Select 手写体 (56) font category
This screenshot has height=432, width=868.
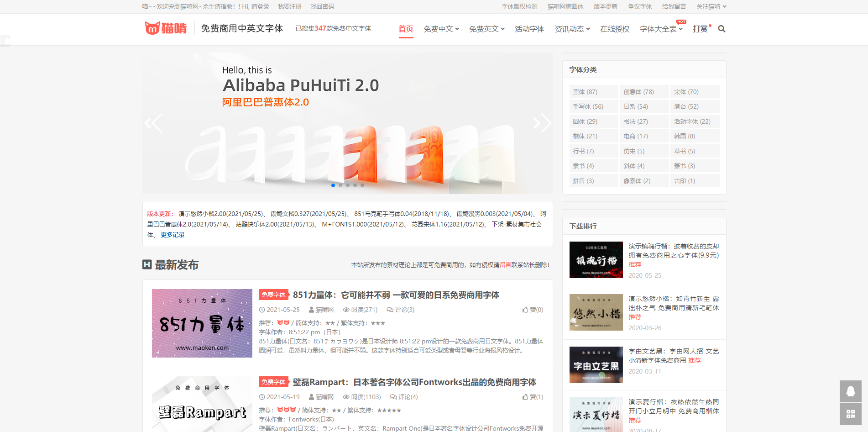(594, 106)
